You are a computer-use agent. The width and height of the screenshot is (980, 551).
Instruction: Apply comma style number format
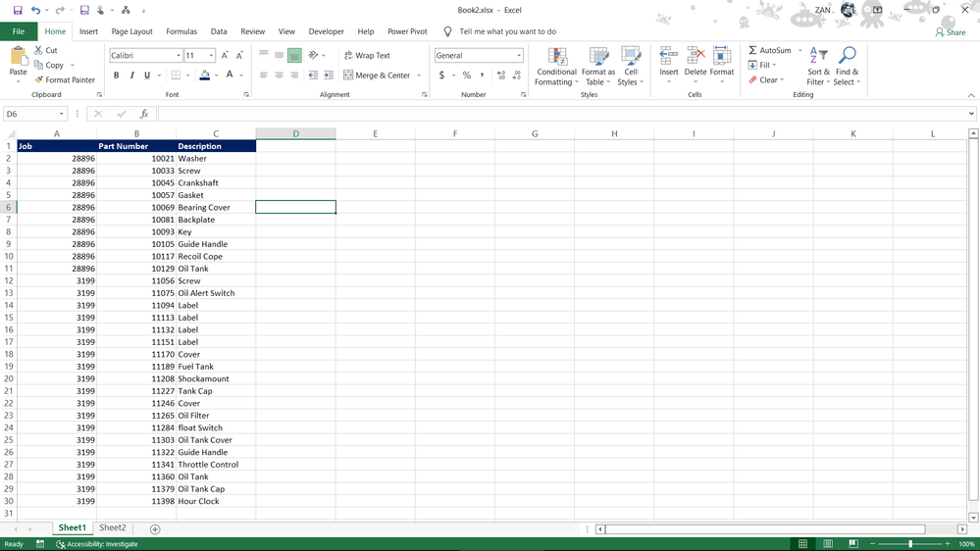coord(482,75)
